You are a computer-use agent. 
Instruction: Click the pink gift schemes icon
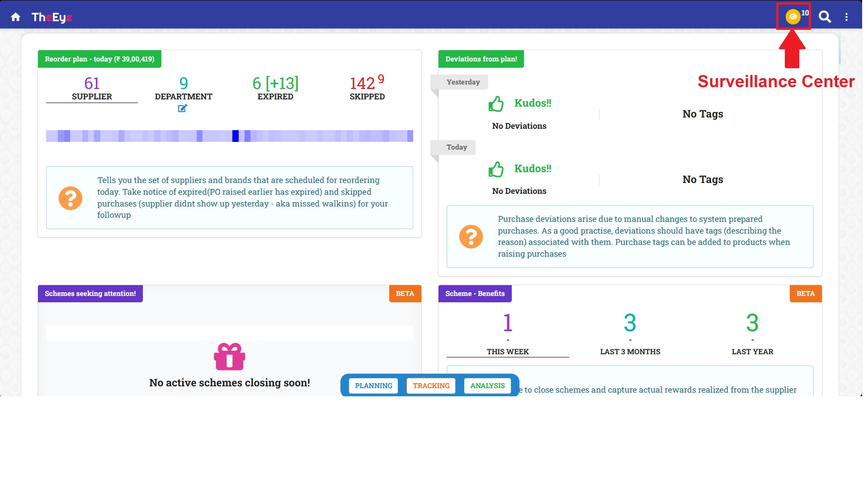229,357
